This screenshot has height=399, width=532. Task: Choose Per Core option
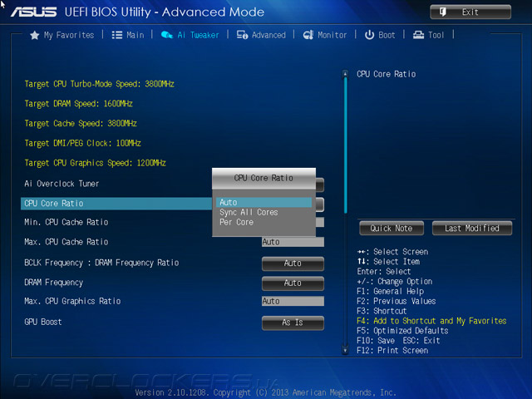click(264, 222)
